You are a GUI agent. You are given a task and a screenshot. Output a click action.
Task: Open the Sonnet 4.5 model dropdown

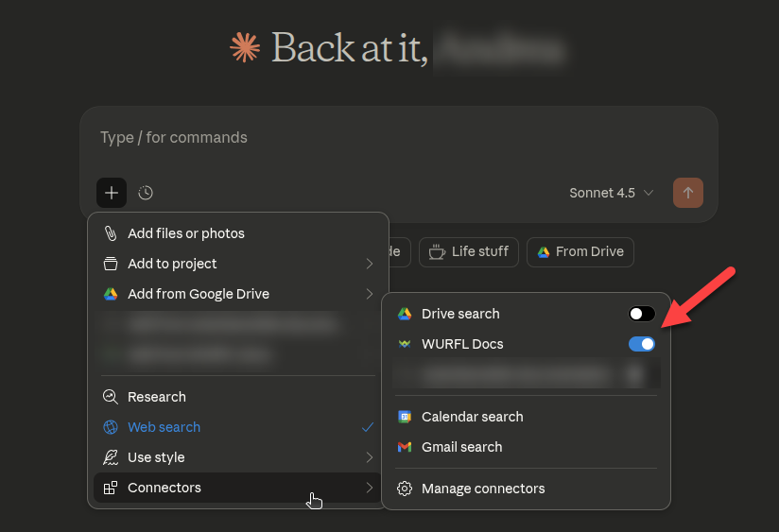(x=611, y=193)
